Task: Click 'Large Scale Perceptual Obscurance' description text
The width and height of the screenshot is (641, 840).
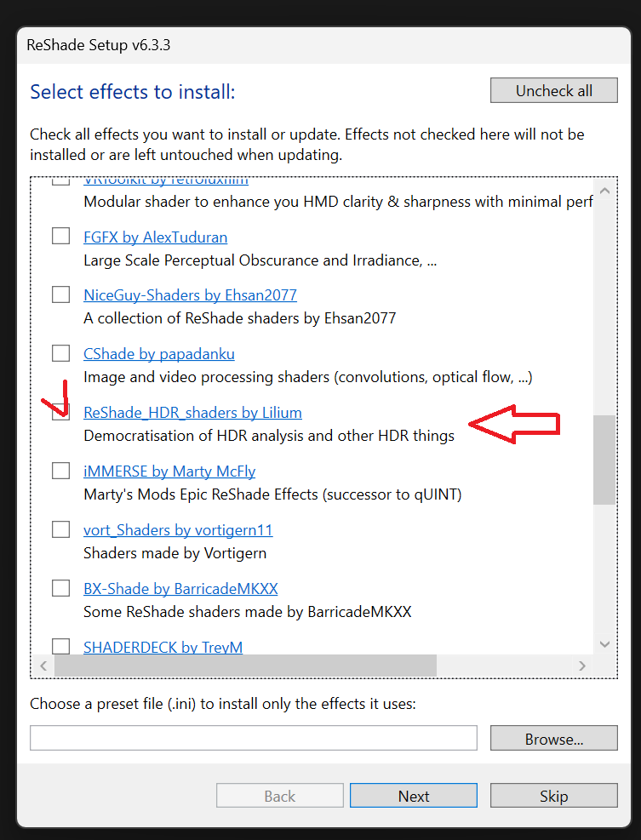Action: click(260, 260)
